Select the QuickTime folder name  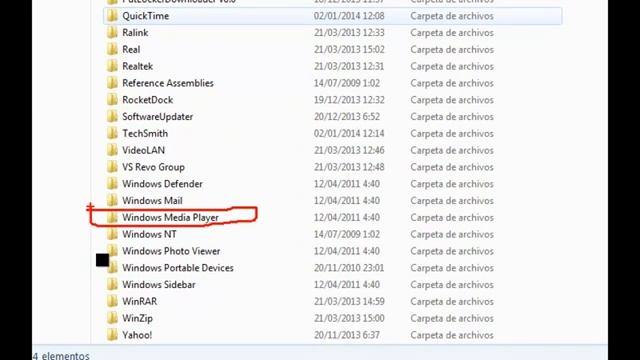[x=146, y=16]
